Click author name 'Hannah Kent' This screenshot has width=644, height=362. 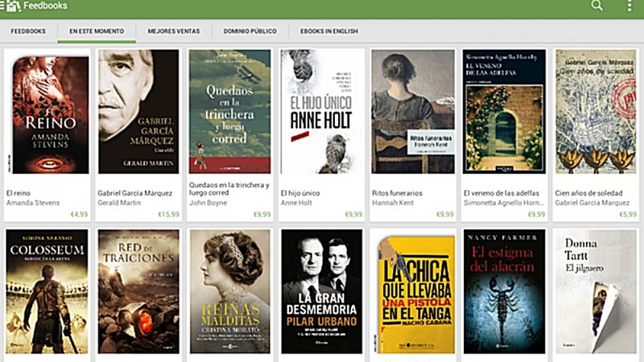point(393,203)
